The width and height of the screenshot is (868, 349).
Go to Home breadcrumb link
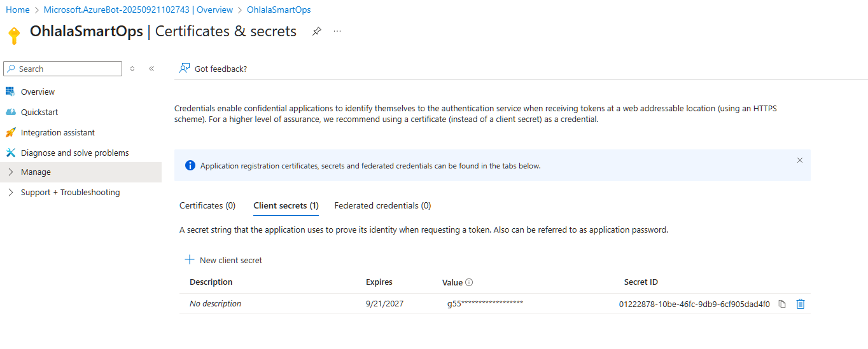[18, 10]
